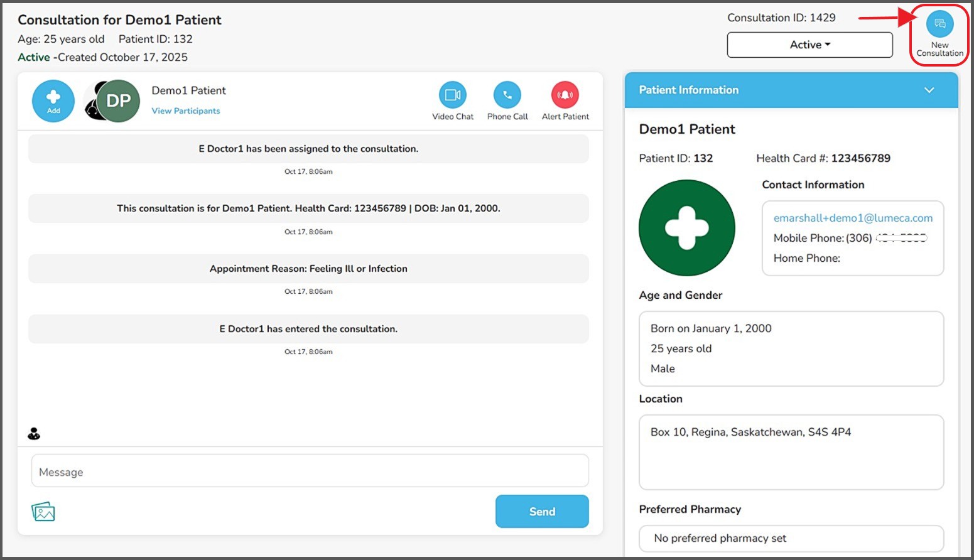Click the DP participant avatar
The height and width of the screenshot is (560, 974).
pyautogui.click(x=119, y=101)
